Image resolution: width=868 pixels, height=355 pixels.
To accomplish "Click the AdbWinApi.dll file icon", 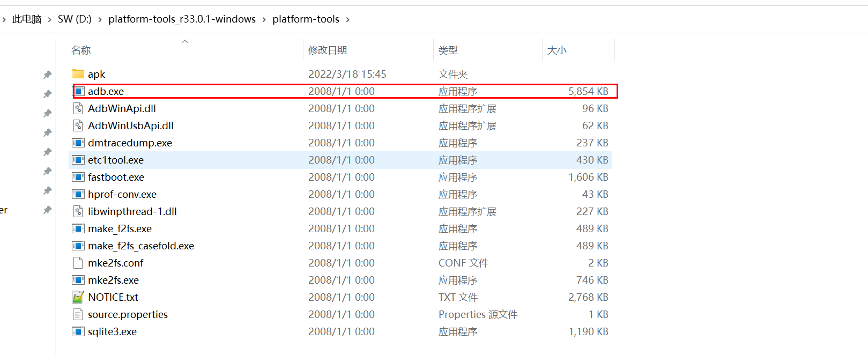I will tap(78, 108).
